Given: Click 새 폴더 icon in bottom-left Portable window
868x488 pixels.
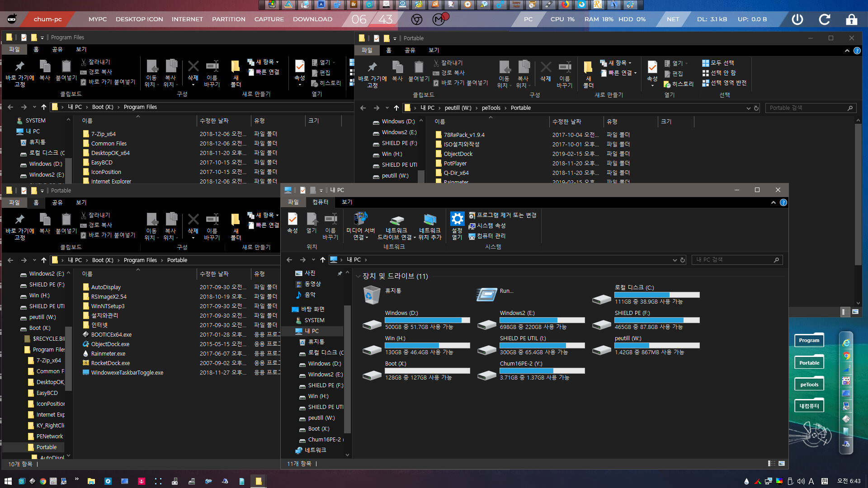Looking at the screenshot, I should (236, 219).
